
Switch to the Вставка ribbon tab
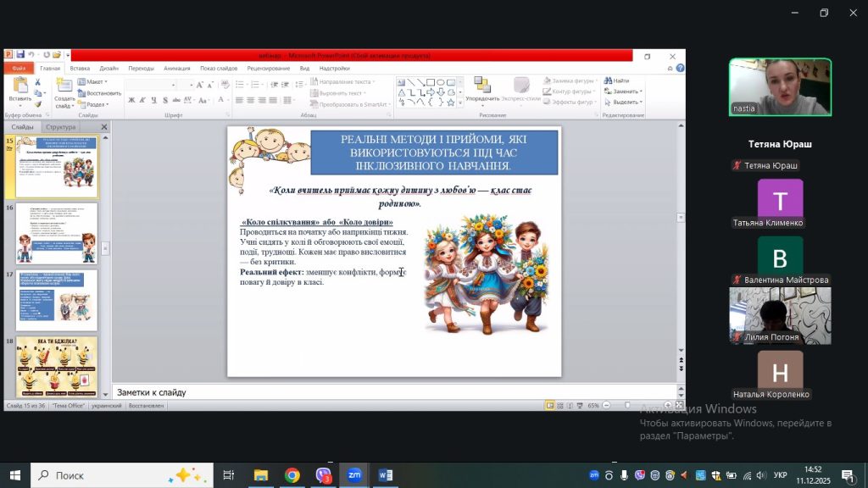click(80, 69)
